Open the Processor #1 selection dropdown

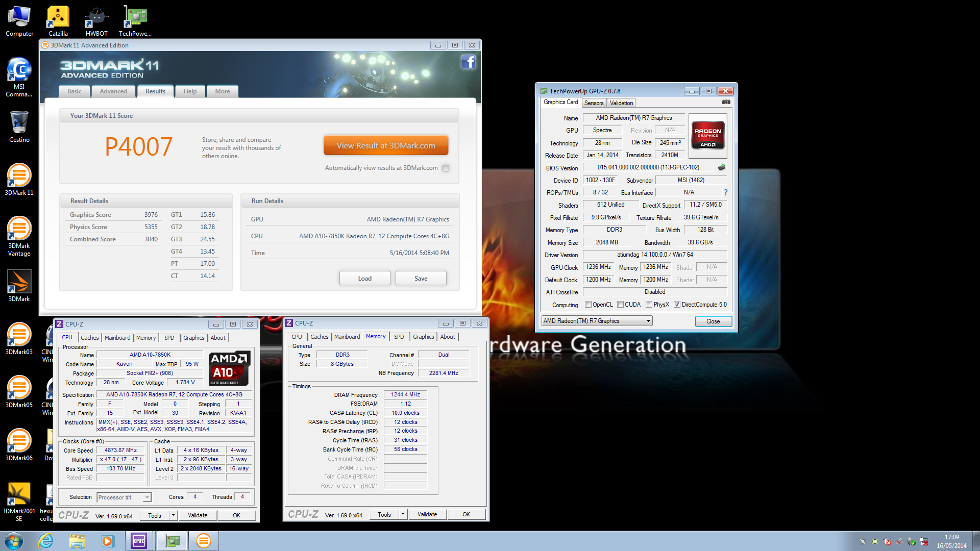[124, 497]
